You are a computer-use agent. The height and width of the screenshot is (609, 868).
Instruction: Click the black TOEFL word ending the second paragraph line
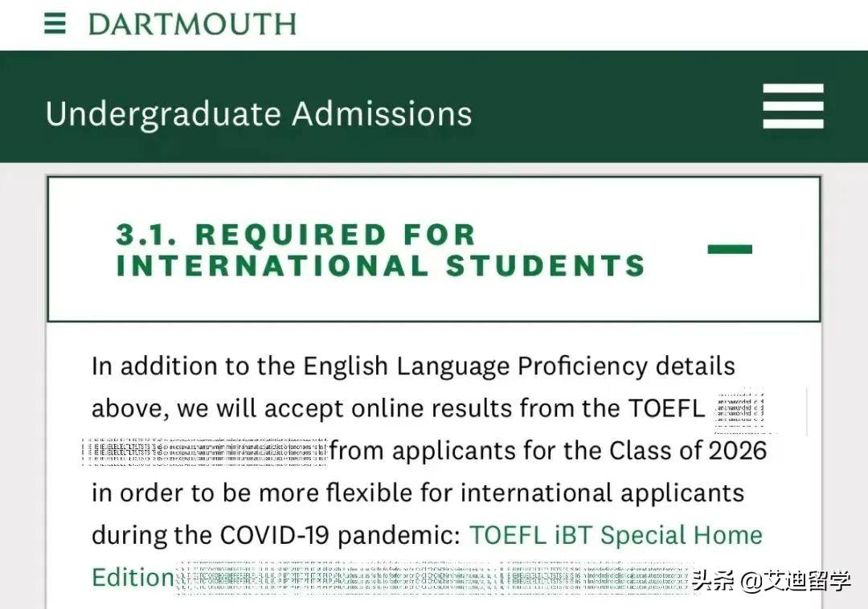tap(666, 409)
